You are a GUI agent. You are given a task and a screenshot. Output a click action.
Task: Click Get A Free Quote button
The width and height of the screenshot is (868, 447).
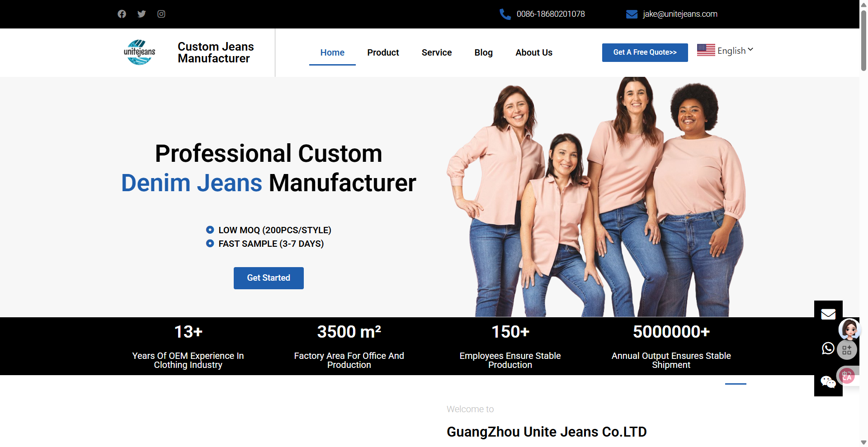click(645, 52)
